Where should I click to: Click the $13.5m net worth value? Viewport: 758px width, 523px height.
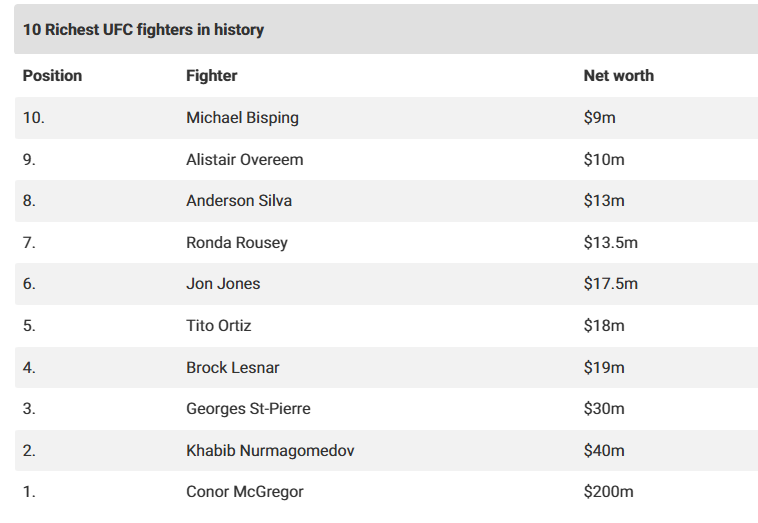pyautogui.click(x=610, y=243)
